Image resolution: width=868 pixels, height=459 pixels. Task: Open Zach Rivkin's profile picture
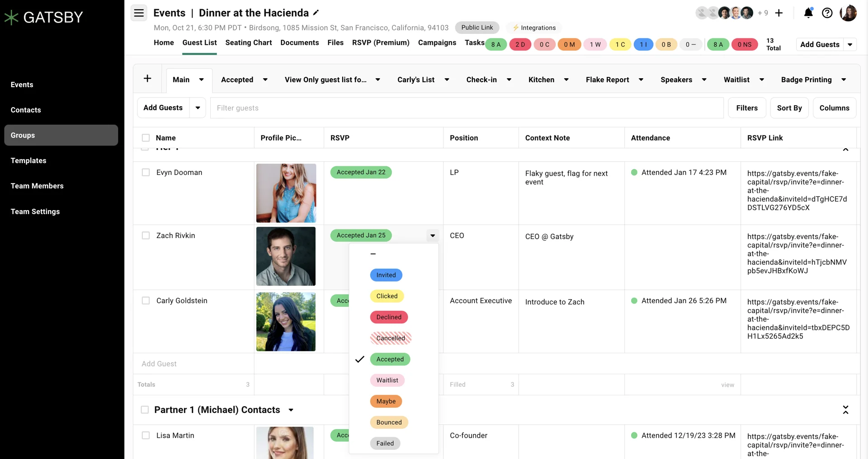pos(286,256)
